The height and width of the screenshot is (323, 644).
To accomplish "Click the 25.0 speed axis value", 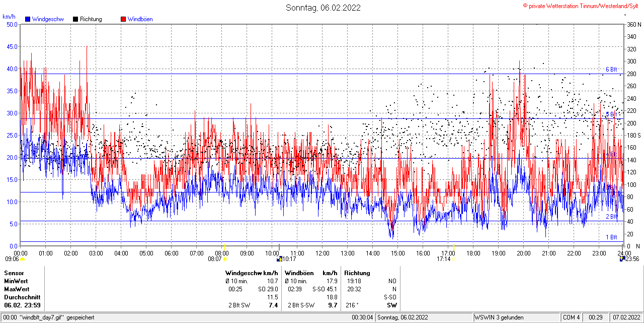I will [x=12, y=135].
